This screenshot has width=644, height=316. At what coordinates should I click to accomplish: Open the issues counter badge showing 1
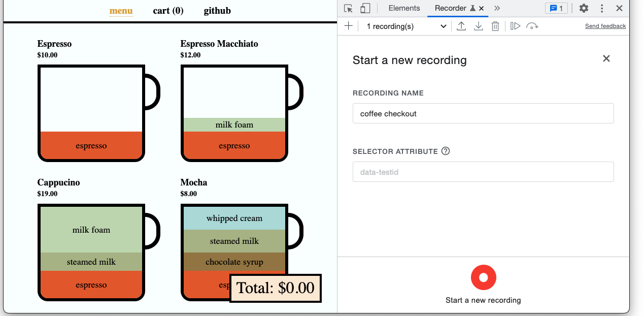click(x=557, y=8)
